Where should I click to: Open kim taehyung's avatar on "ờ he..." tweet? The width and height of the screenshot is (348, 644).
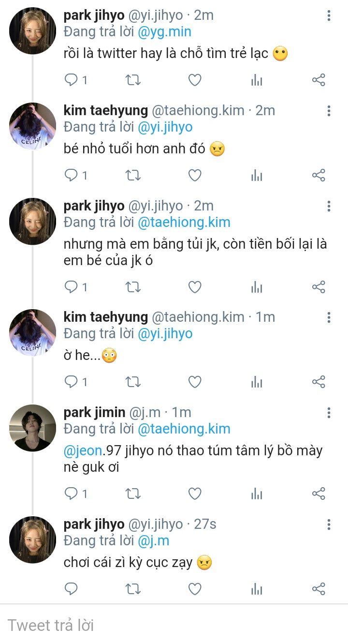click(x=32, y=332)
